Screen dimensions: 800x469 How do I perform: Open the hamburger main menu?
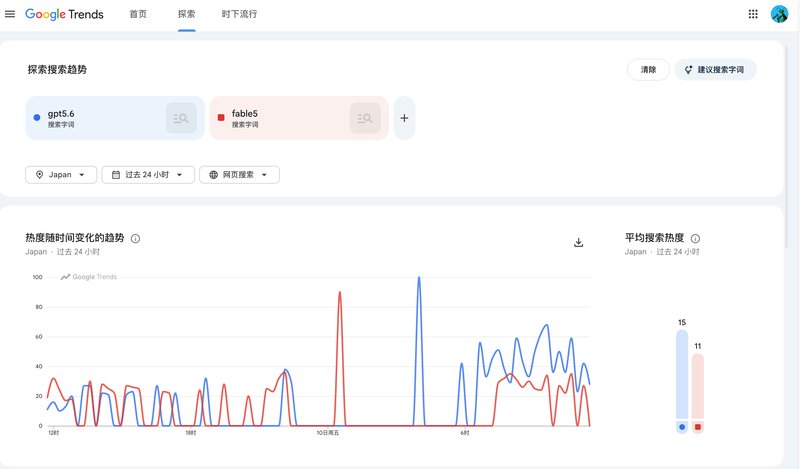pos(10,14)
